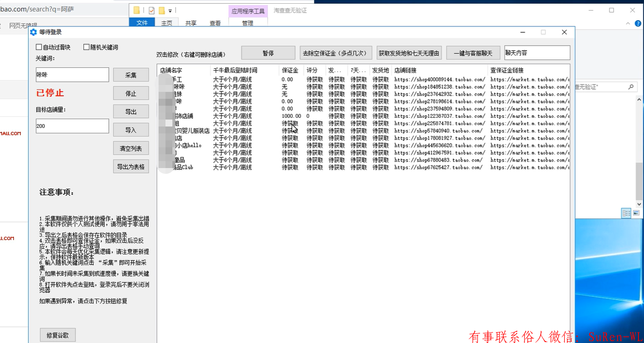This screenshot has height=343, width=644.
Task: Click the 已停止 red status text
Action: (x=50, y=93)
